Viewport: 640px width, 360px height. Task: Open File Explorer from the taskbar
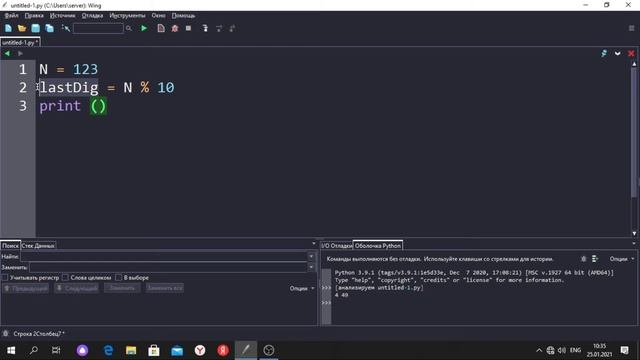(x=131, y=350)
